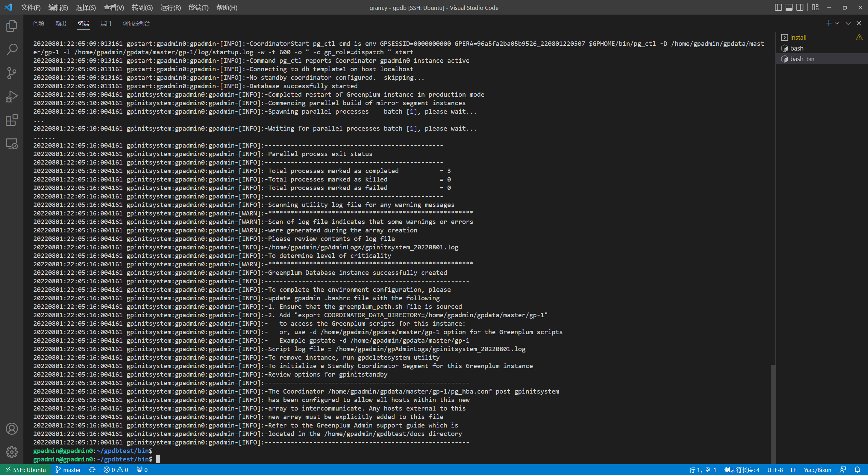
Task: Click the /home/gpadmin/gpdbtest/docs directory path
Action: [374, 434]
